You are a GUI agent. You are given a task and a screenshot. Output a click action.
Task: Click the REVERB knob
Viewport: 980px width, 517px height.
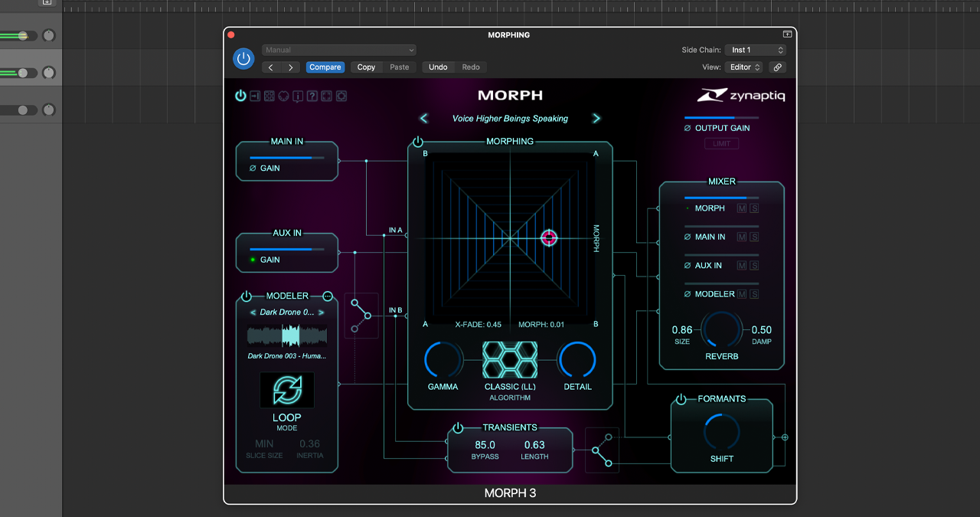point(722,331)
